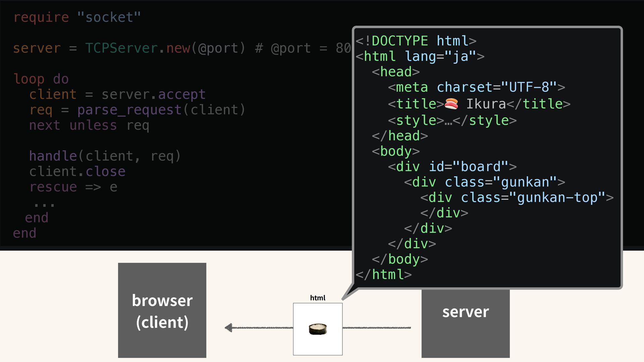Screen dimensions: 644x362
Task: Select the browser (client) box
Action: click(162, 310)
